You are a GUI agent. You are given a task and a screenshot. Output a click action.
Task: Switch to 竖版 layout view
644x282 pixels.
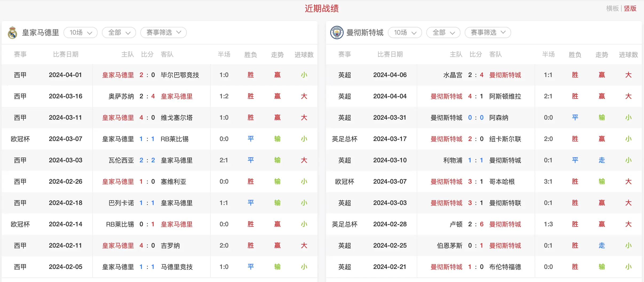coord(630,9)
